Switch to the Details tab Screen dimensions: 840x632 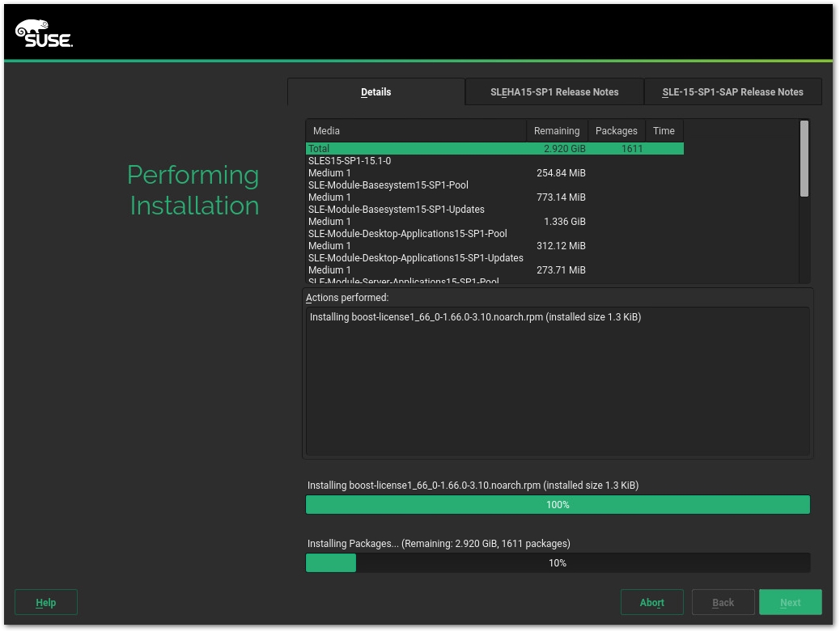376,91
